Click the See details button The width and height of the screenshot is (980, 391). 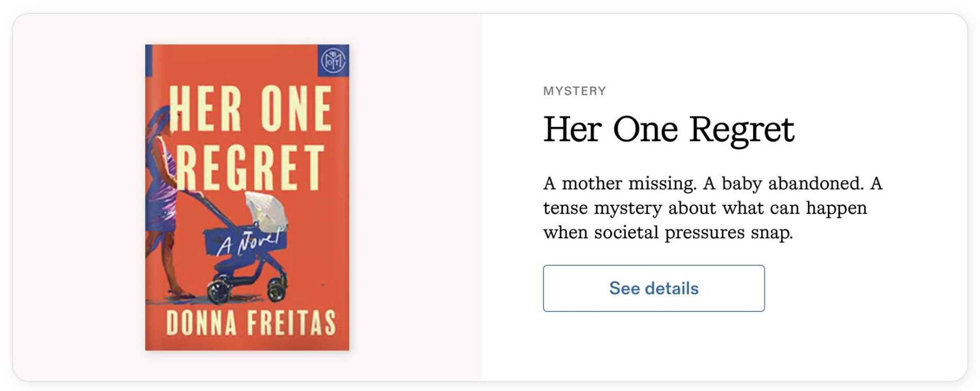(x=653, y=288)
